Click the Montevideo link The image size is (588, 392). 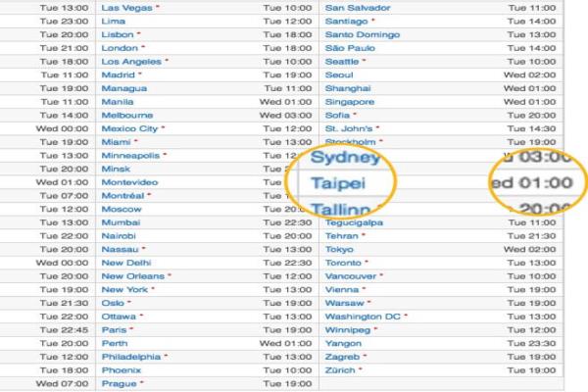[x=128, y=182]
